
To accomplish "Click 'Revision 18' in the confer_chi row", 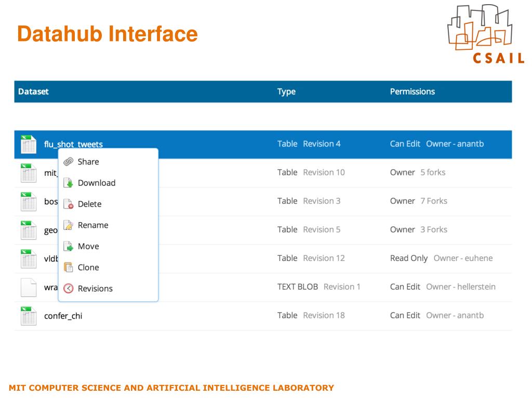I will pos(324,315).
